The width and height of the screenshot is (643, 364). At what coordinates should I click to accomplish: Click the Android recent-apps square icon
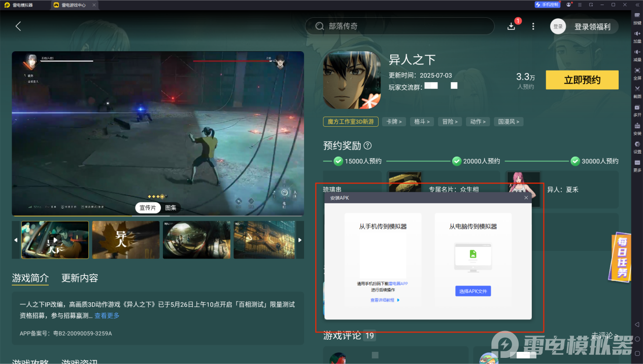click(637, 352)
